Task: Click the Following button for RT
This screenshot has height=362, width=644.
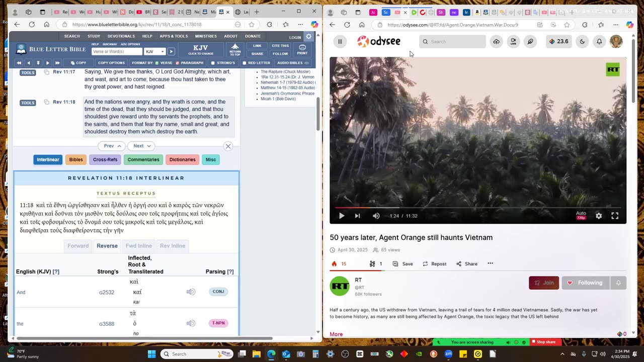Action: pos(586,283)
